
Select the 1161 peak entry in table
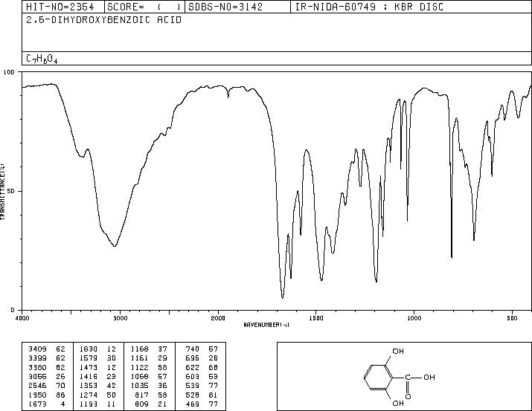(150, 358)
